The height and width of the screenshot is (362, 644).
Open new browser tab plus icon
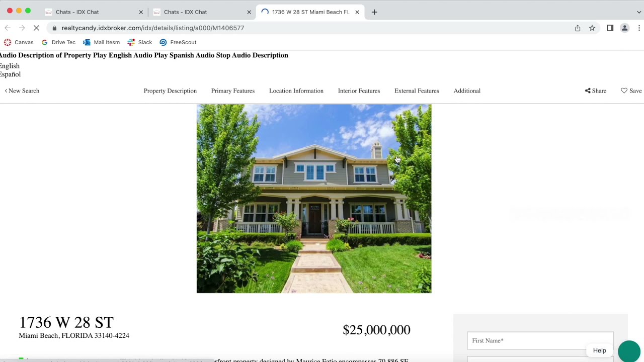374,12
